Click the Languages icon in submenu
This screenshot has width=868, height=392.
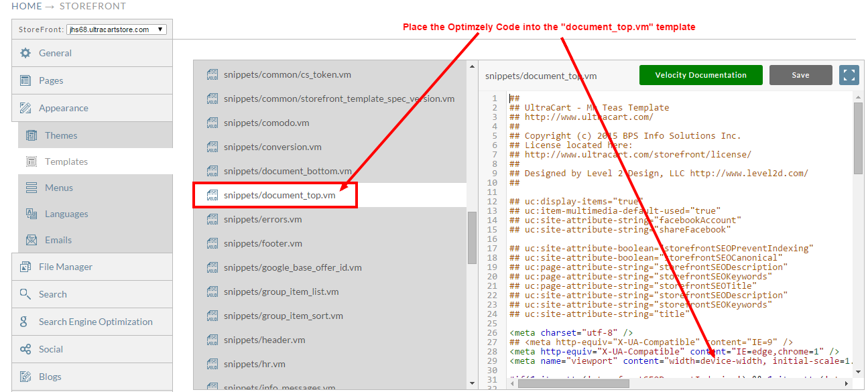32,214
